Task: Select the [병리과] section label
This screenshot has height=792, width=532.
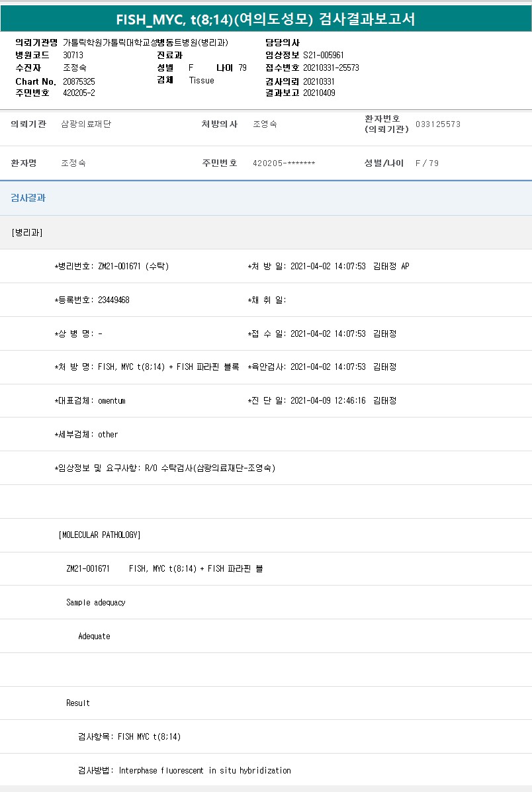Action: point(27,232)
